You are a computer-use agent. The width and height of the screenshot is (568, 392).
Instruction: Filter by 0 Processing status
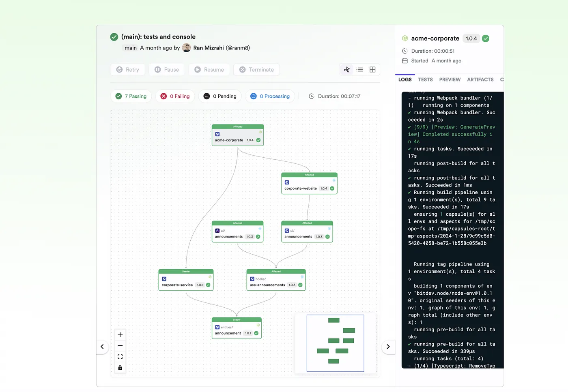(x=270, y=96)
